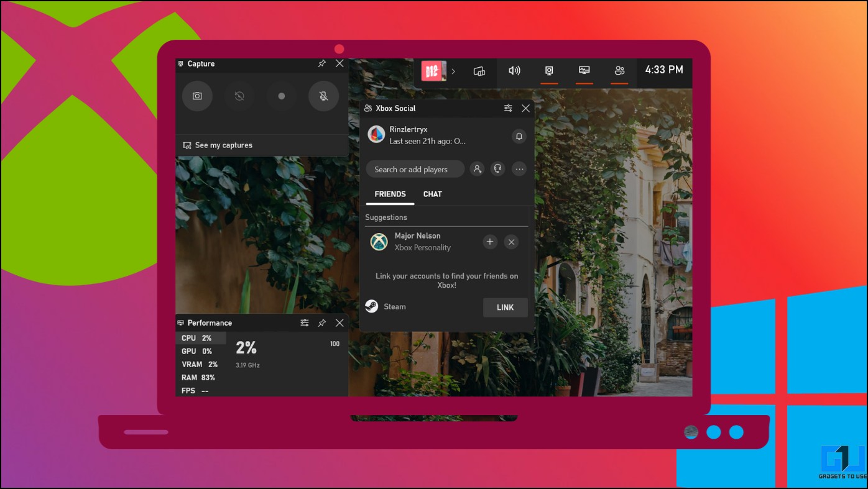Open the Performance widget icon in the toolbar

tap(584, 70)
